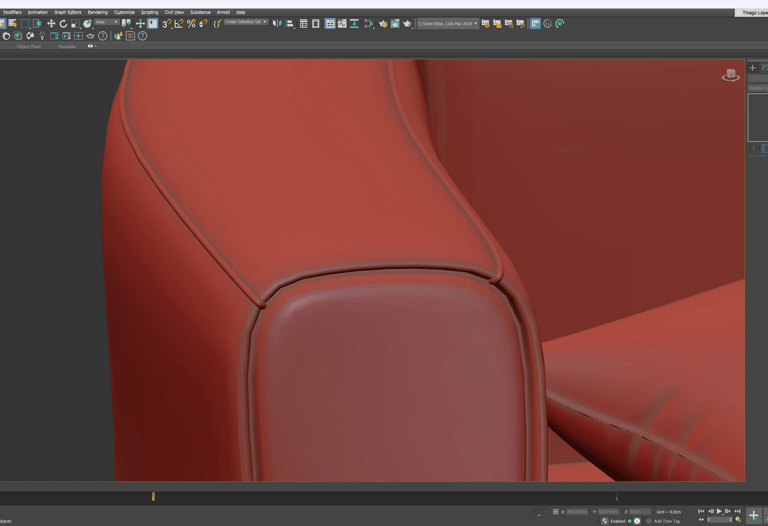Toggle the Percent Snap button
768x526 pixels.
[191, 24]
